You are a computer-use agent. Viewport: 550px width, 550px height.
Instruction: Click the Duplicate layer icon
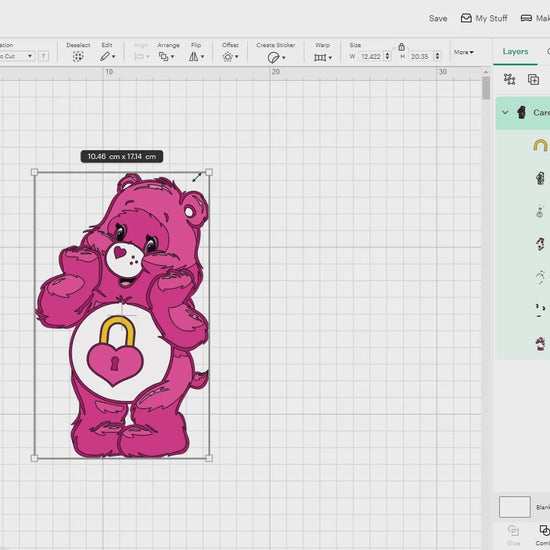(x=533, y=79)
